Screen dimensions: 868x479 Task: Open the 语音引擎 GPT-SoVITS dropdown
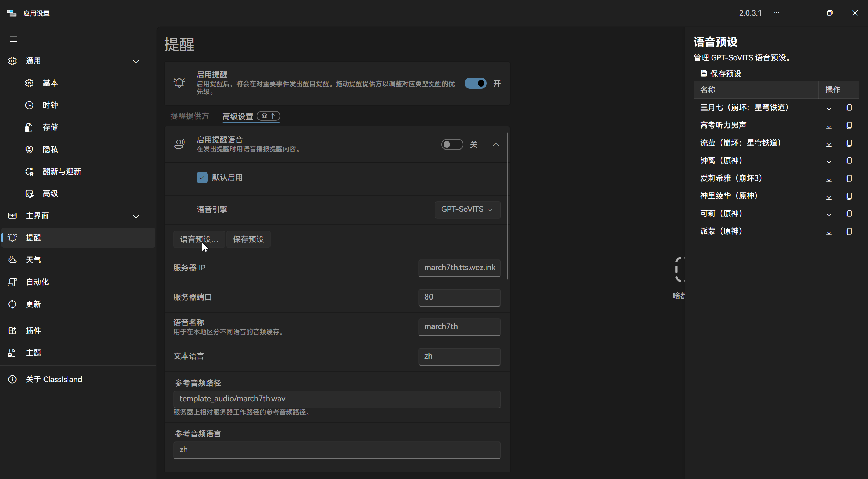pos(467,209)
